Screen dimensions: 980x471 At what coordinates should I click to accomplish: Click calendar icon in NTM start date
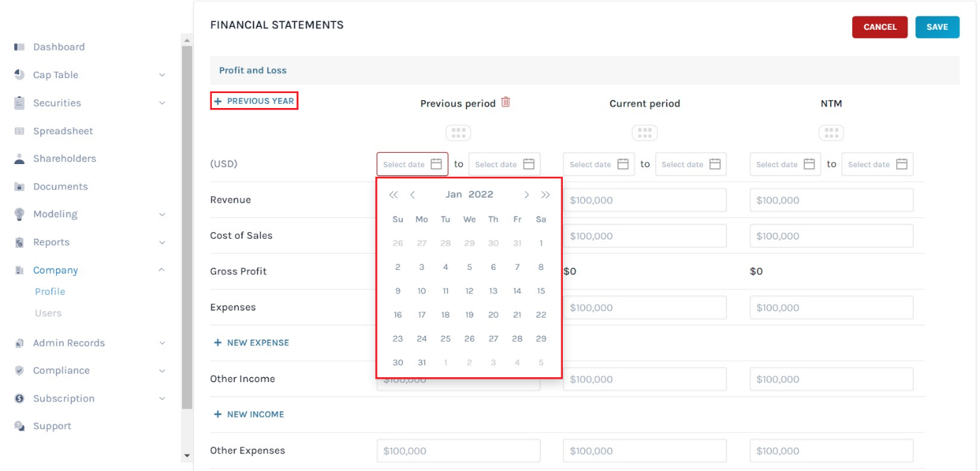click(x=809, y=164)
